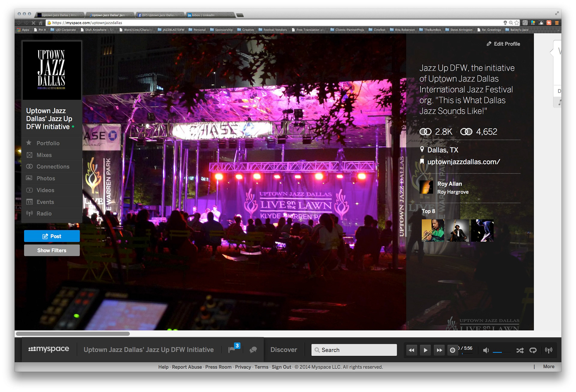Switch to the first Uptown Jazz Dallas tab
The width and height of the screenshot is (576, 392).
coord(60,15)
